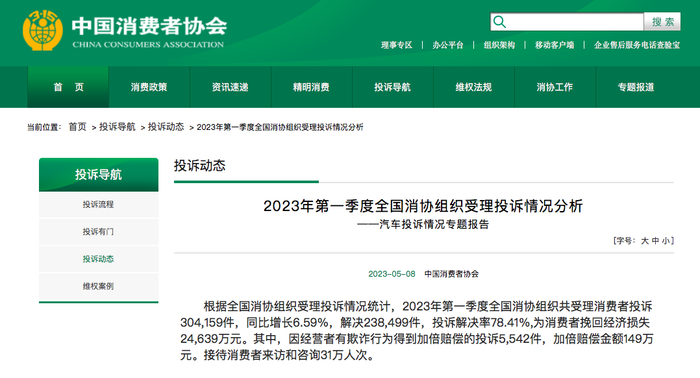This screenshot has height=378, width=700.
Task: Open the 维权法规 navigation menu
Action: (474, 87)
